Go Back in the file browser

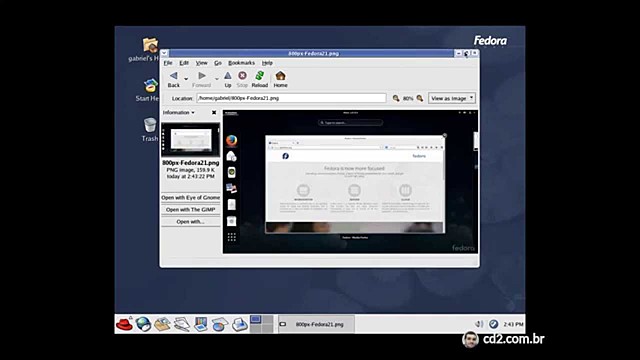click(x=173, y=79)
